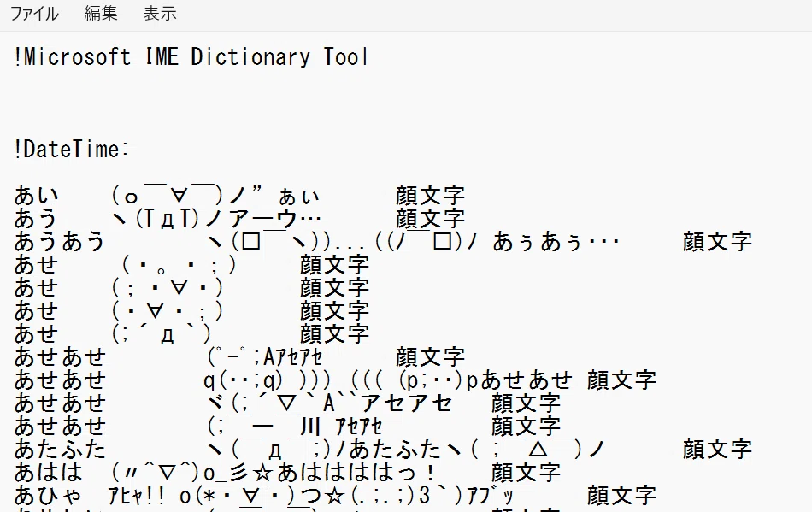
Task: Click the kaomoji 'ヽ(TдT)ノアーウ…'
Action: click(x=216, y=219)
